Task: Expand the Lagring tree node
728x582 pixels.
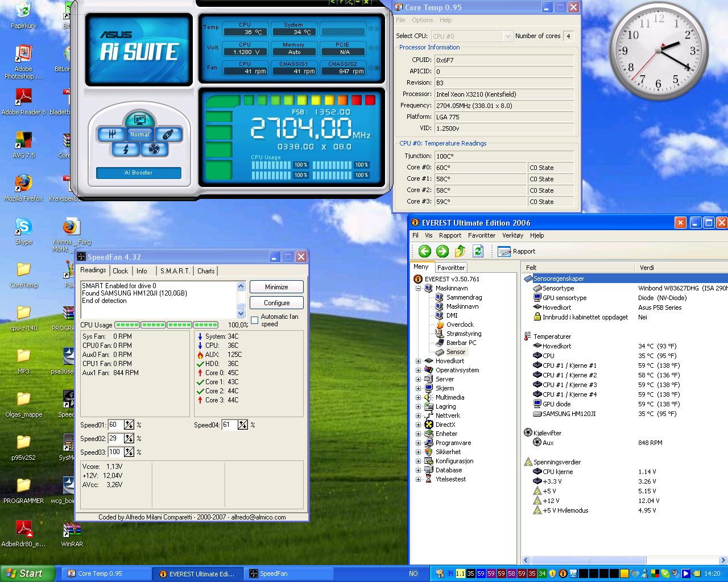Action: tap(418, 406)
